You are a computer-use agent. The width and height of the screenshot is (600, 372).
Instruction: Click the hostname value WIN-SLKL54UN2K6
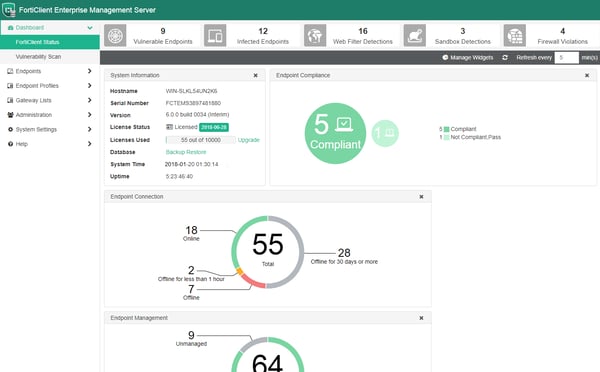click(191, 91)
